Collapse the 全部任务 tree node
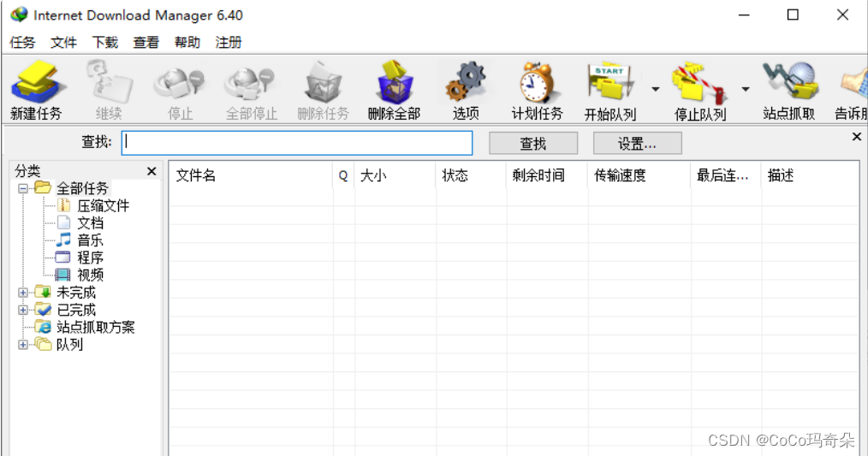868x456 pixels. (x=23, y=188)
